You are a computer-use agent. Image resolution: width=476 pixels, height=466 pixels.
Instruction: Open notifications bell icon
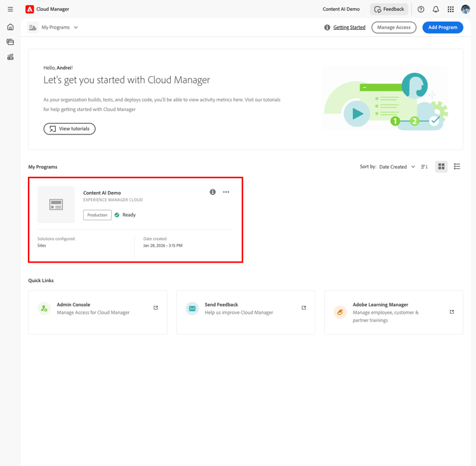(435, 10)
